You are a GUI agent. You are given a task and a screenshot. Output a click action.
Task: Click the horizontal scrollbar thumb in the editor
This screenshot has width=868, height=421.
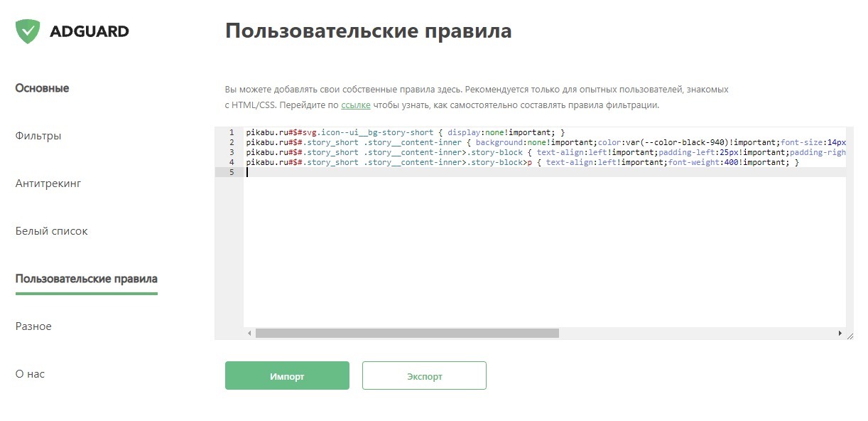click(x=407, y=333)
